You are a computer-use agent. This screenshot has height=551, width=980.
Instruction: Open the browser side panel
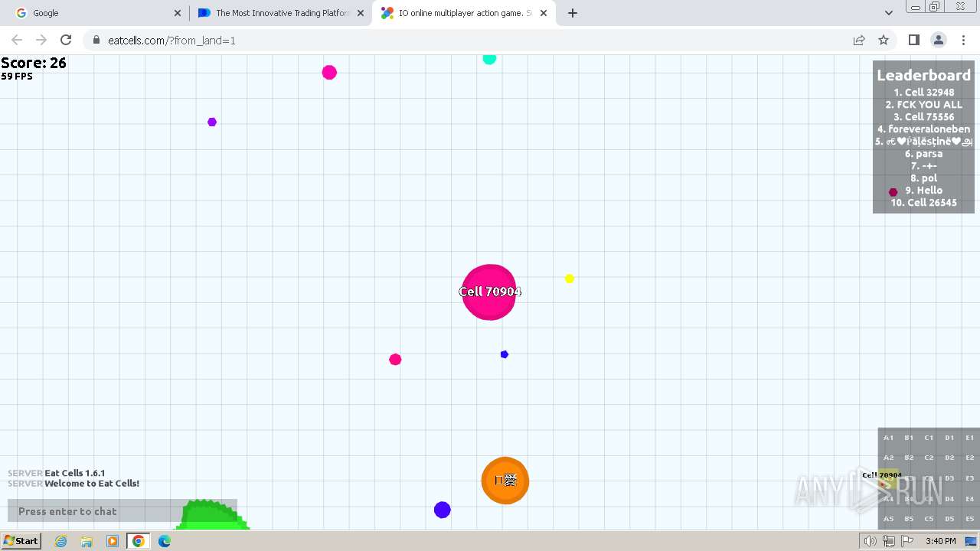[x=913, y=40]
